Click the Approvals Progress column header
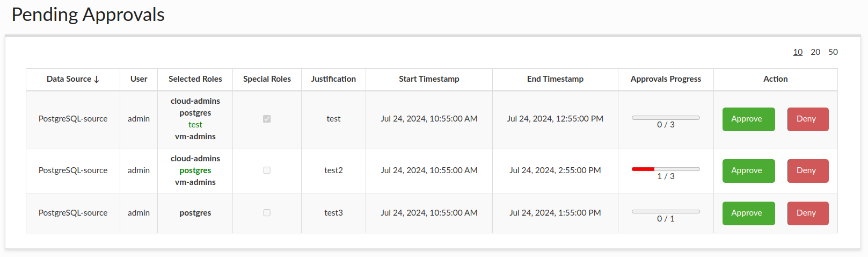The height and width of the screenshot is (257, 868). point(666,79)
